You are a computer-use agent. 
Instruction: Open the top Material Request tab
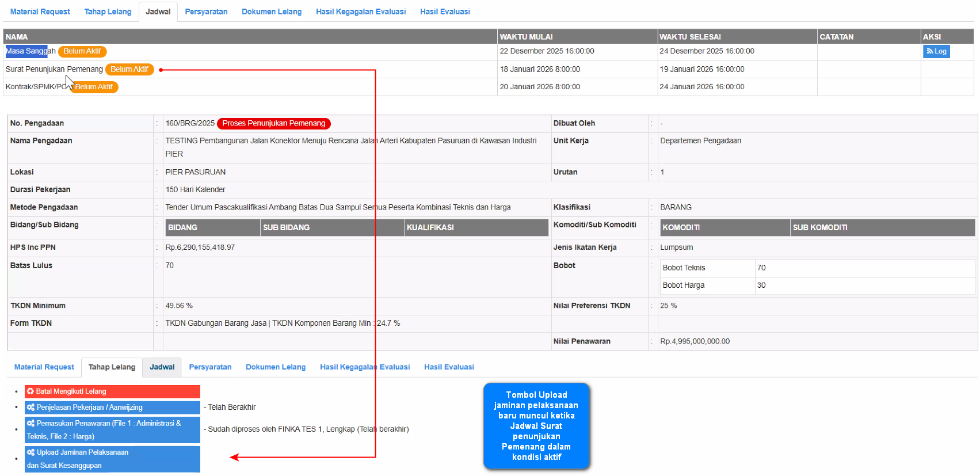(40, 12)
